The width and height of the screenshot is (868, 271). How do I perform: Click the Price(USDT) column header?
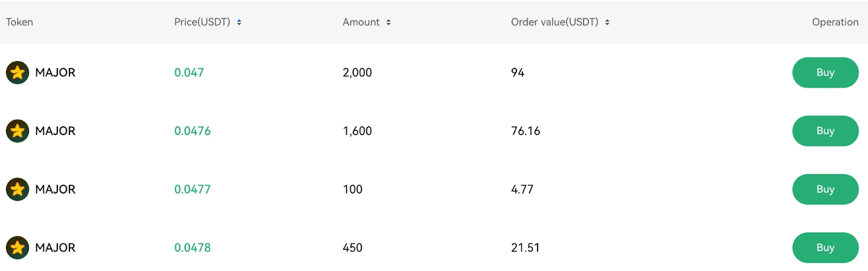202,22
